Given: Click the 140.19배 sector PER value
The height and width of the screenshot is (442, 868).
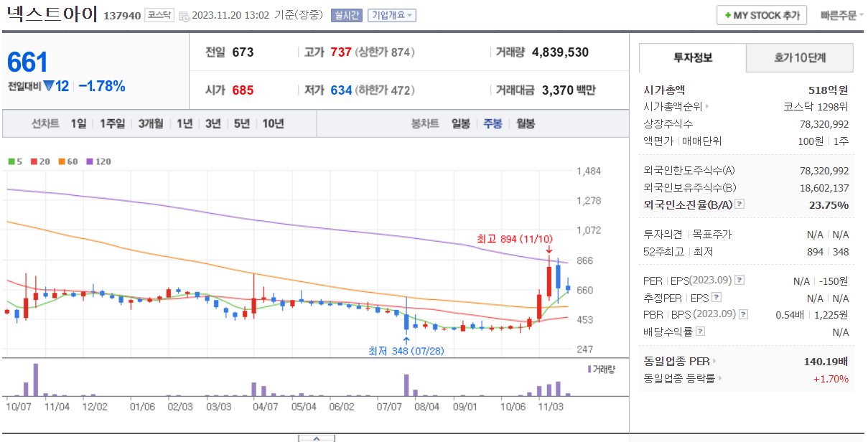Looking at the screenshot, I should pyautogui.click(x=826, y=361).
